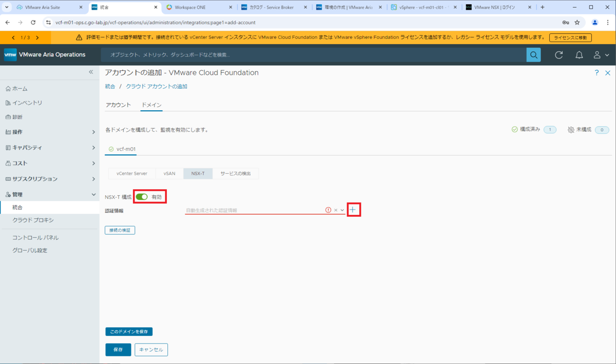Collapse the 管理 sidebar section

point(93,195)
